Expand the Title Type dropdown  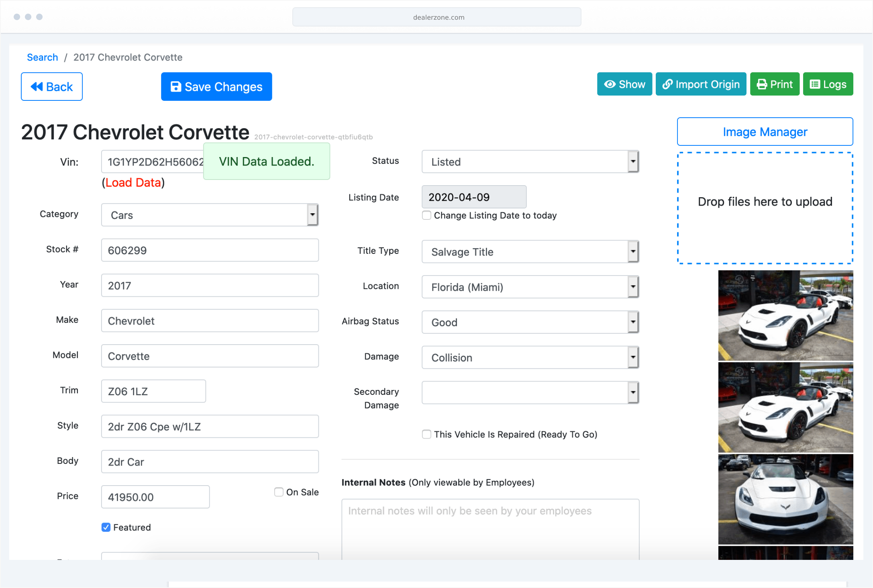pos(530,252)
